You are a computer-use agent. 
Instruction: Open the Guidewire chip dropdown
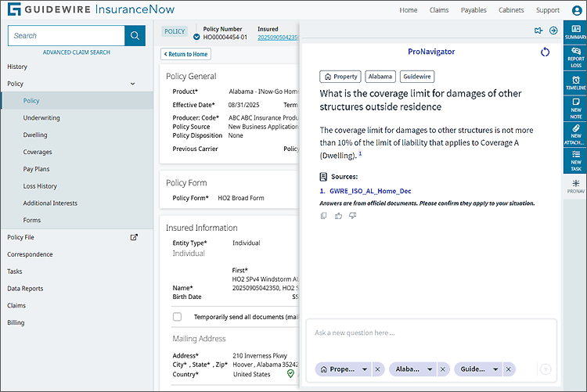point(495,369)
